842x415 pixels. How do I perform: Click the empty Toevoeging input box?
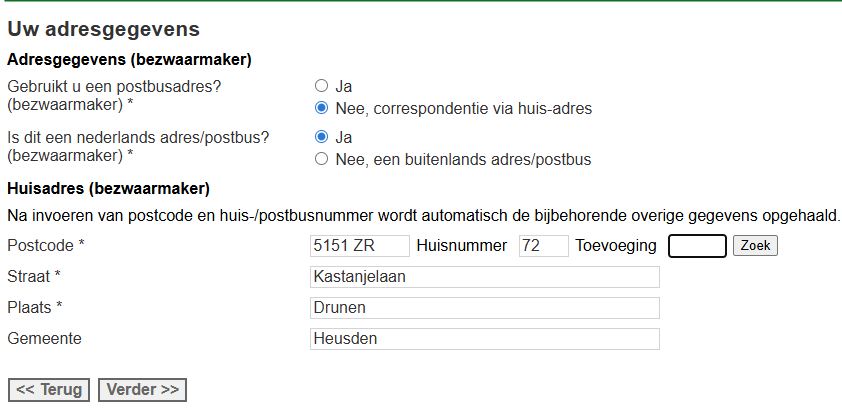click(x=696, y=246)
